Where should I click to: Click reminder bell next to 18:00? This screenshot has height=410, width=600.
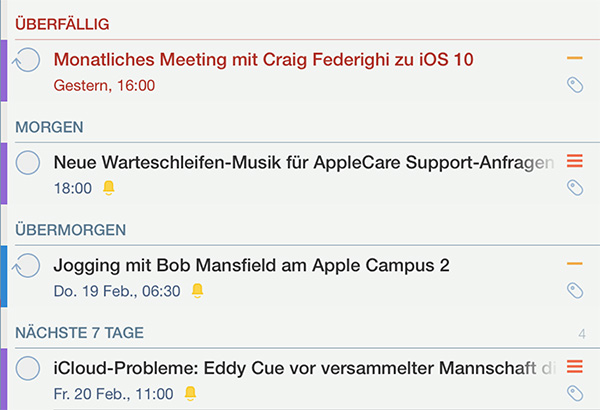tap(109, 188)
